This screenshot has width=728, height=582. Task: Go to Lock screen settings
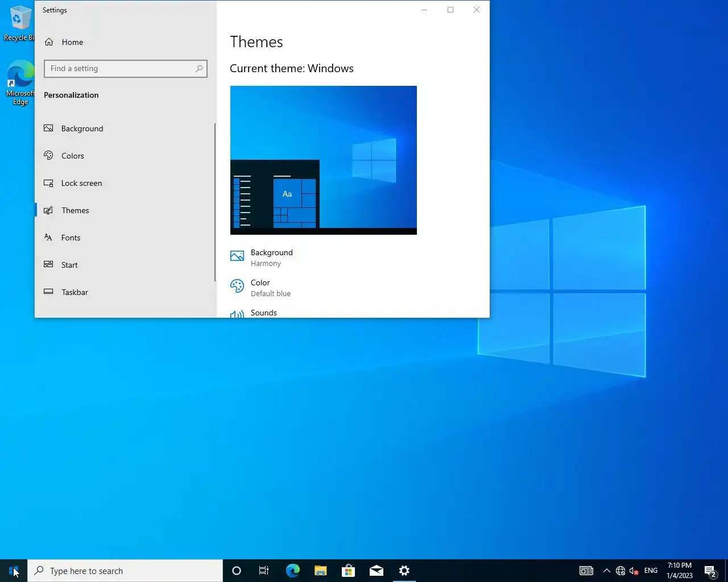click(x=125, y=183)
